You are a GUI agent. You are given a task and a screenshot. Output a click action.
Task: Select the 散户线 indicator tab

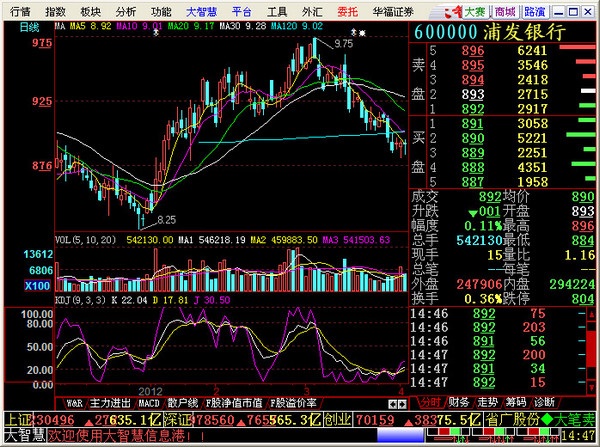pyautogui.click(x=181, y=400)
